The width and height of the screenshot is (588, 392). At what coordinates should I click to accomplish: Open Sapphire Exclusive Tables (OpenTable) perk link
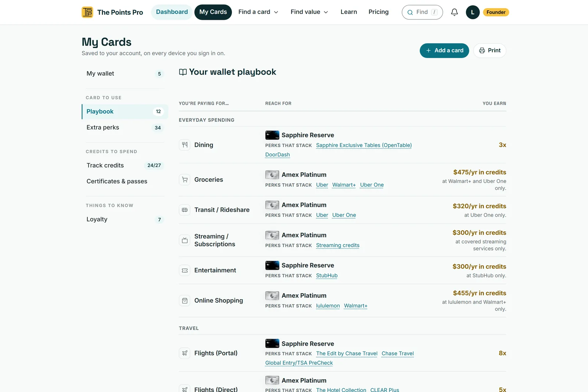(364, 145)
